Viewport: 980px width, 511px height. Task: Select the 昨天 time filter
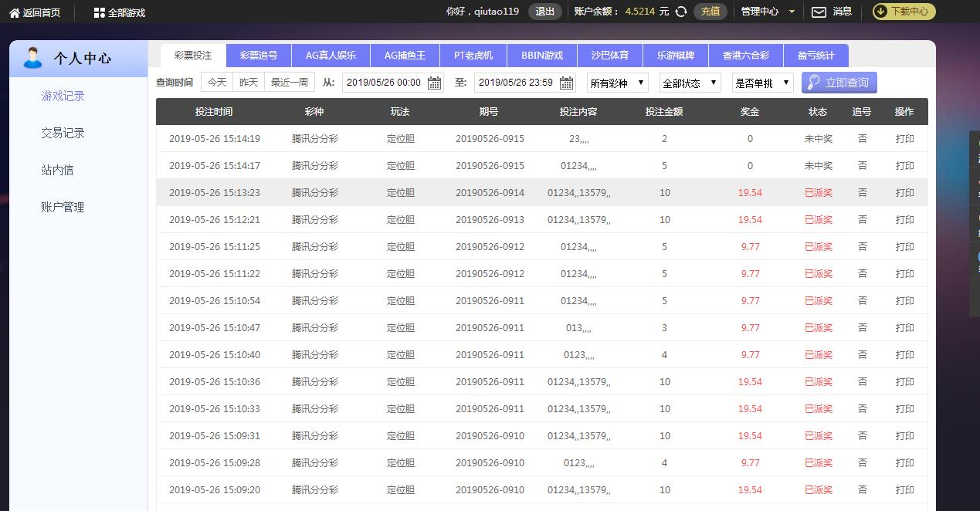pyautogui.click(x=249, y=83)
